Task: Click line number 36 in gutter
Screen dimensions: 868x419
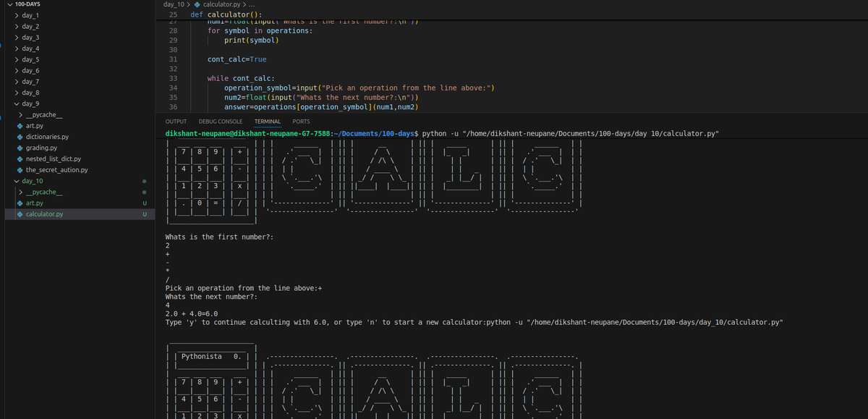Action: click(173, 107)
